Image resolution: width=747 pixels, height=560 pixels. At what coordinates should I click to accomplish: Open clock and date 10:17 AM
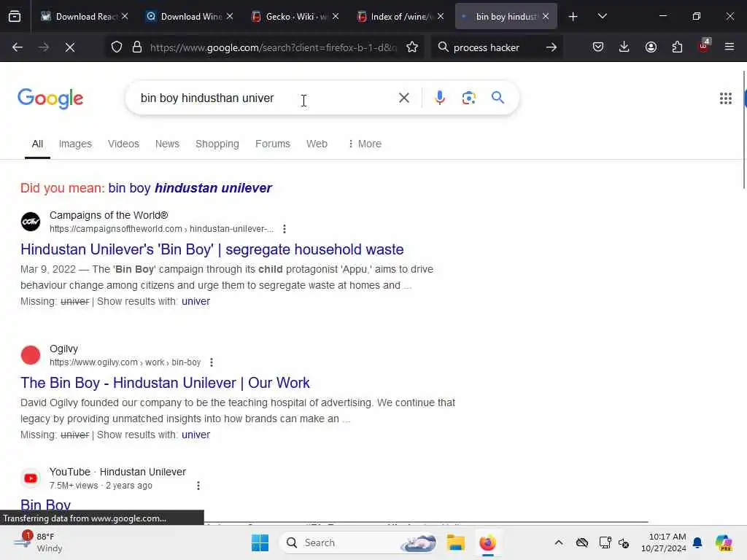click(x=663, y=542)
